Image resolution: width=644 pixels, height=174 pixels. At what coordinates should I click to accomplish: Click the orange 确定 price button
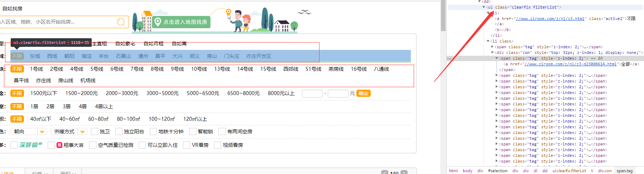[364, 93]
